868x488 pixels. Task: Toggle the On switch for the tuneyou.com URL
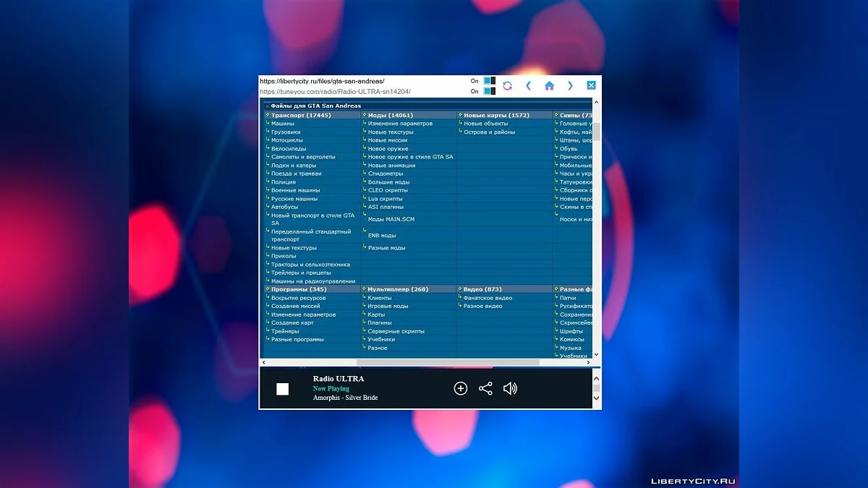tap(489, 91)
